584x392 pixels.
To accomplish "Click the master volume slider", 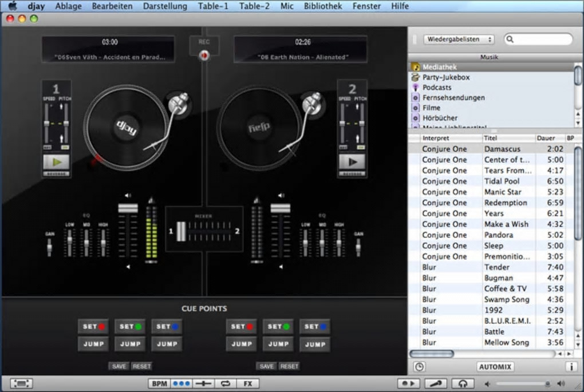I will coord(522,383).
